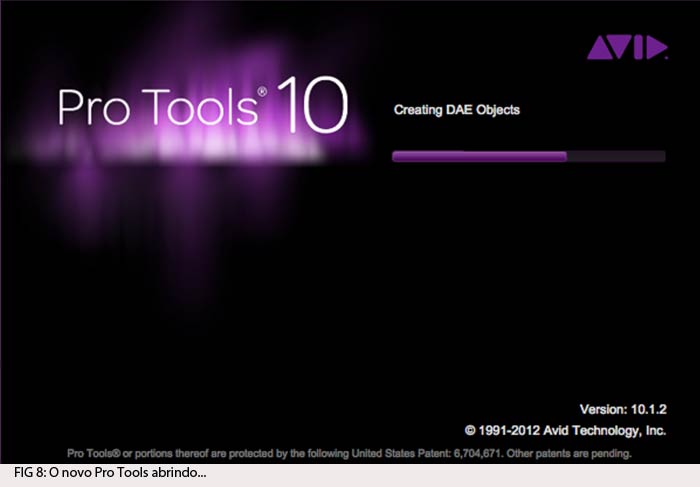Click the purple loading progress bar
Image resolution: width=700 pixels, height=487 pixels.
point(529,156)
